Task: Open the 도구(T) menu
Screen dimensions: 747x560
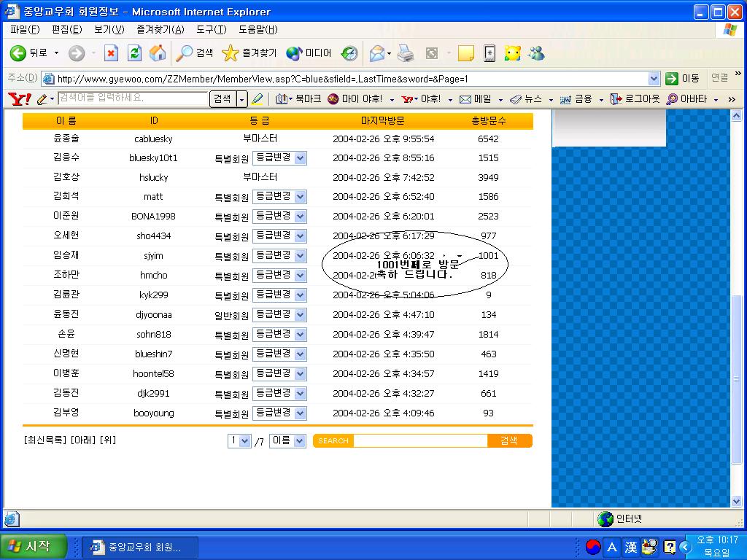Action: pos(211,30)
